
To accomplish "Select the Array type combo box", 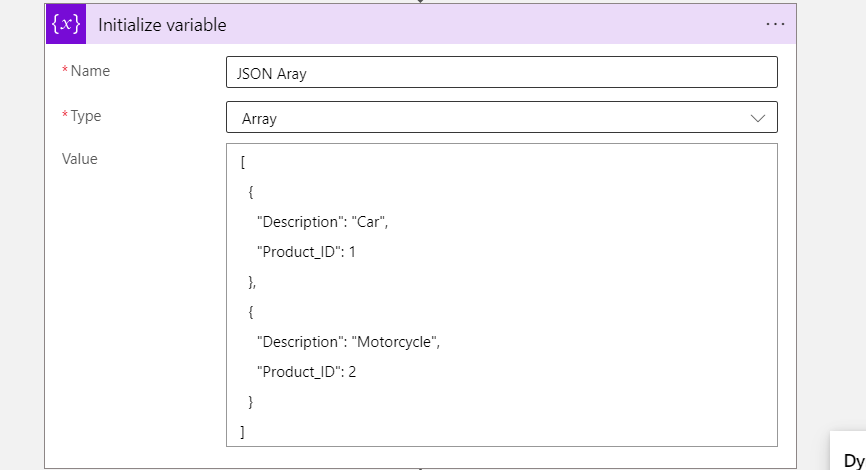I will click(501, 117).
